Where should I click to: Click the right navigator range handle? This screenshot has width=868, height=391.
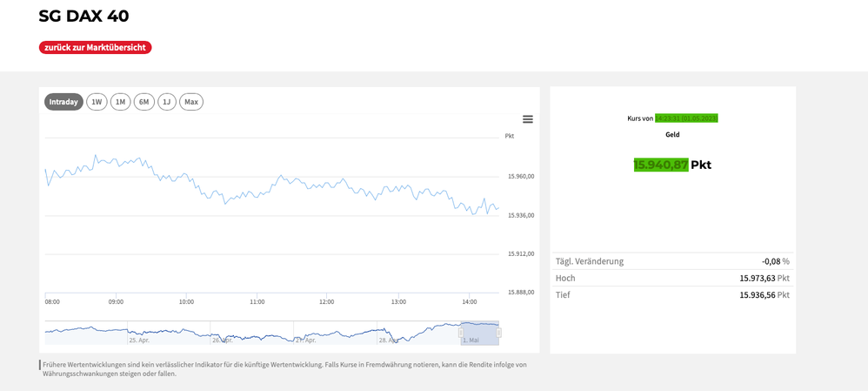(x=498, y=333)
